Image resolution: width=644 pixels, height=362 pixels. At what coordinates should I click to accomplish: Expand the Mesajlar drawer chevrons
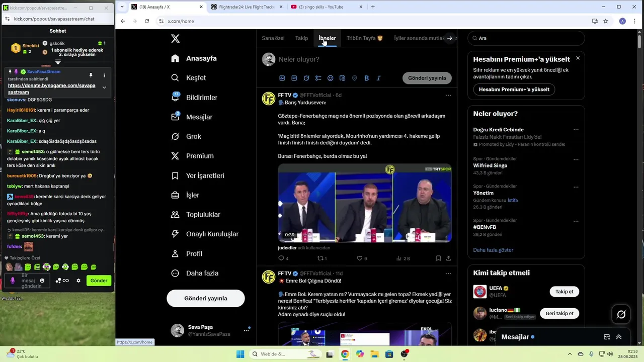[x=619, y=337]
